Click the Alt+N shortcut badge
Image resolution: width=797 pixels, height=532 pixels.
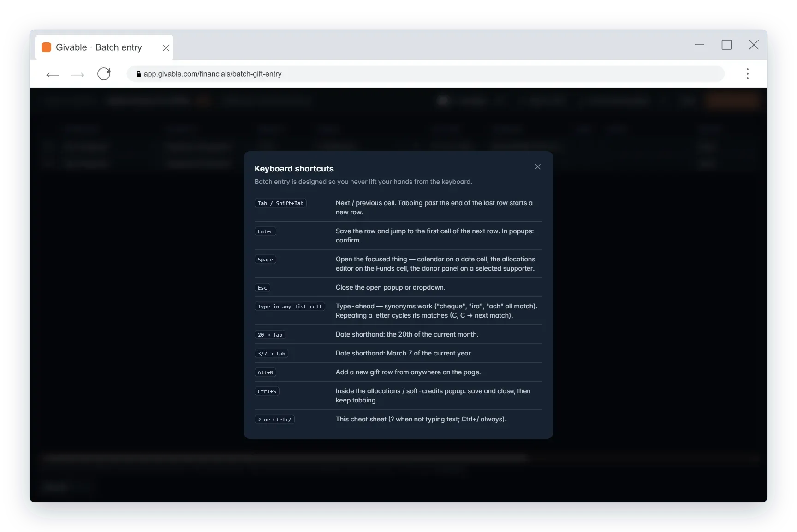[265, 372]
